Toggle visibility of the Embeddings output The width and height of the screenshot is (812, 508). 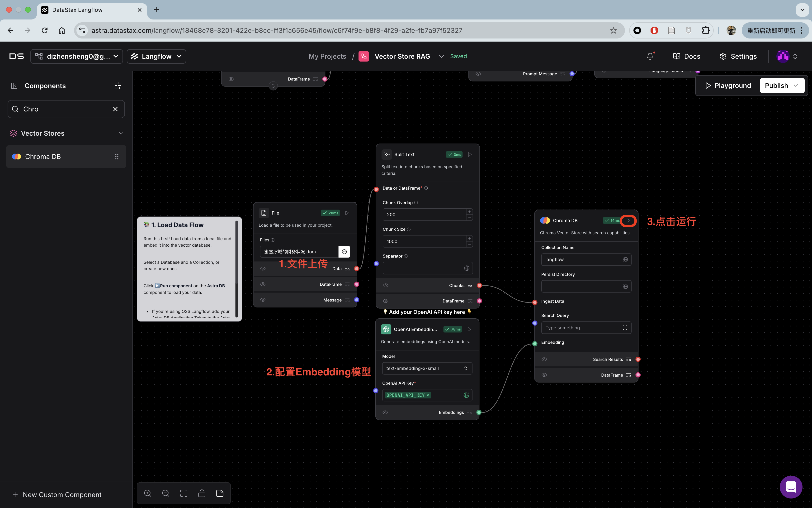385,412
